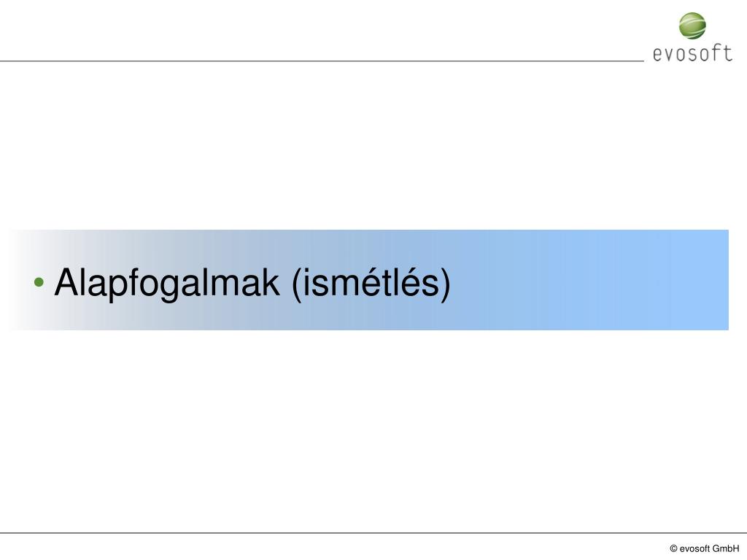Click the capital A of Alapfogalmak
Image resolution: width=747 pixels, height=560 pixels.
coord(66,282)
